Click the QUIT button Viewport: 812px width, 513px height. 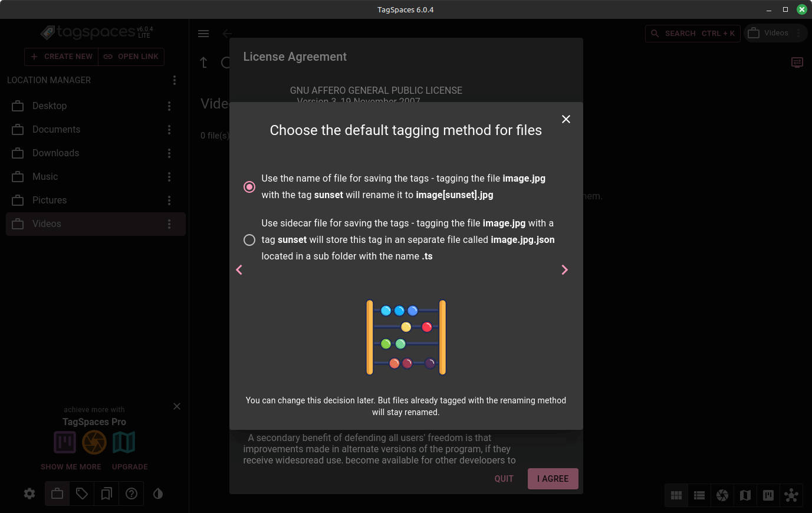(504, 479)
